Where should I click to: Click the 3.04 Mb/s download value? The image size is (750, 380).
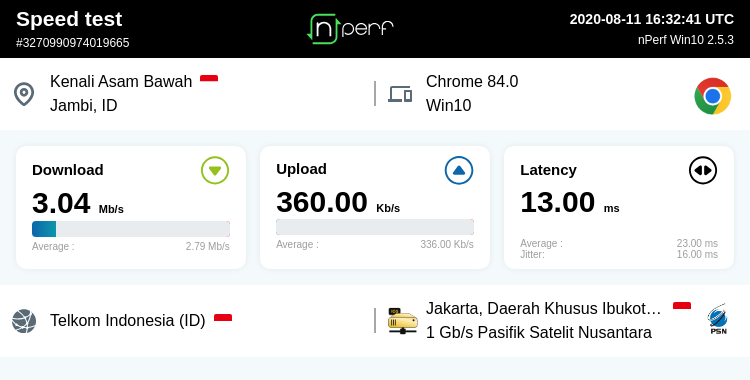(x=77, y=203)
